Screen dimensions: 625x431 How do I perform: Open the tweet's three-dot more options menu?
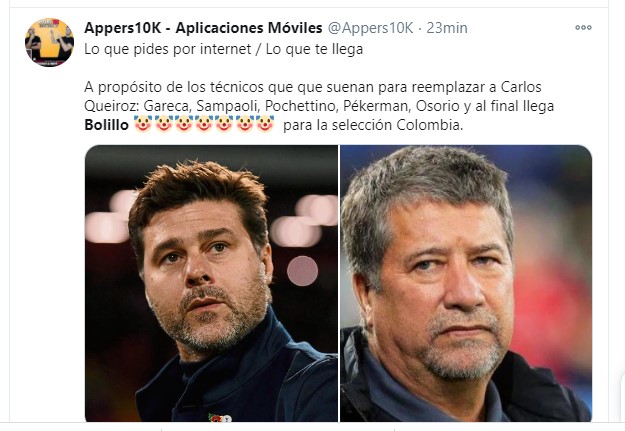pos(583,28)
